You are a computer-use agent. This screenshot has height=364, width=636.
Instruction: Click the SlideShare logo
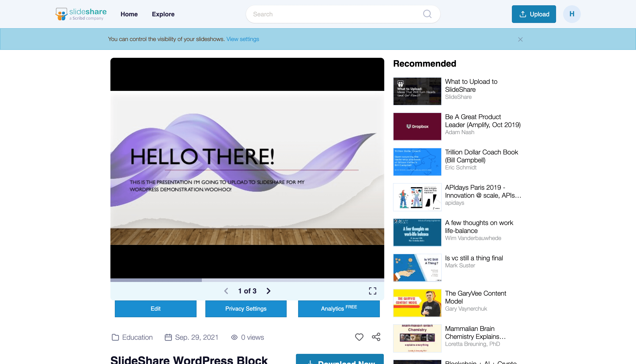[81, 14]
